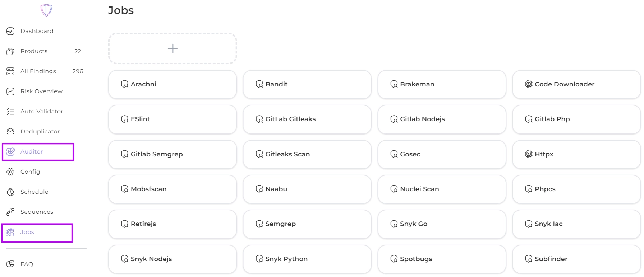
Task: Open the Nuclei Scan job
Action: click(x=442, y=189)
